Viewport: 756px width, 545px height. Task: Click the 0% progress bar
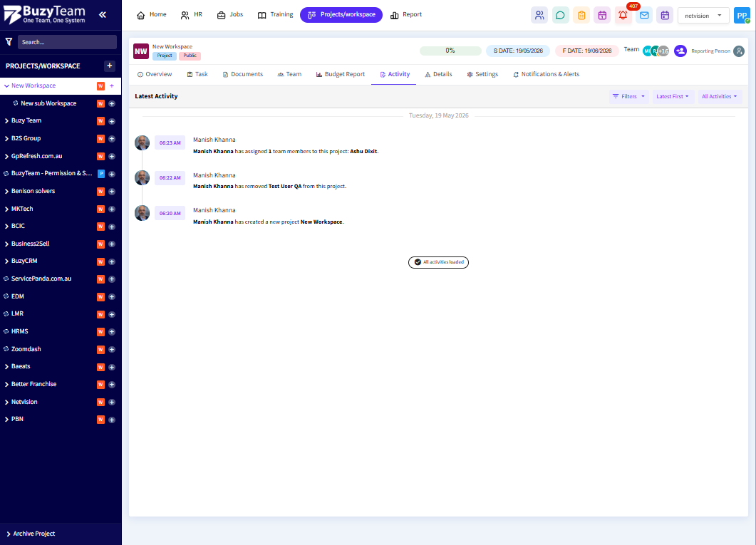(x=450, y=51)
